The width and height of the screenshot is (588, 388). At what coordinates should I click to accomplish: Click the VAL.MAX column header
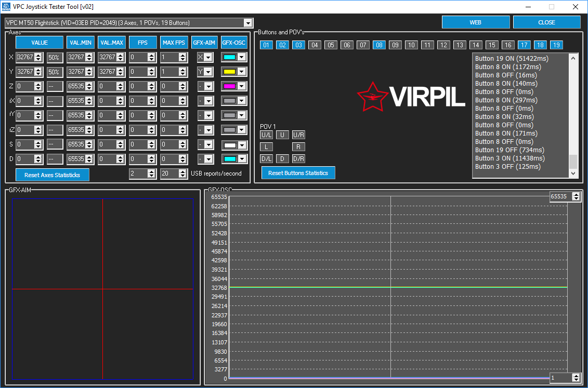pyautogui.click(x=112, y=43)
